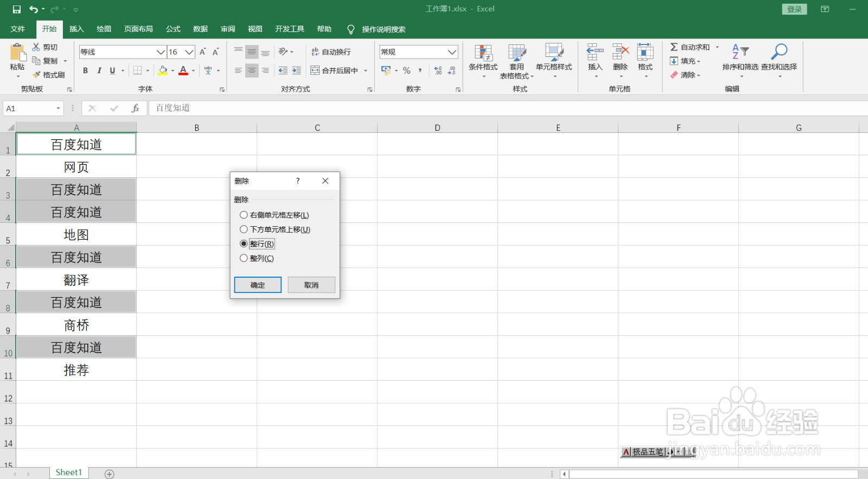Click the AutoSum (自动求和) icon
The image size is (868, 479).
pos(674,47)
